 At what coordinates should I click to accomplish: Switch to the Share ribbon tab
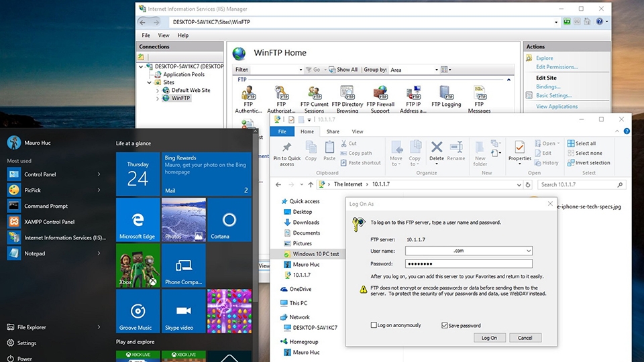point(333,131)
